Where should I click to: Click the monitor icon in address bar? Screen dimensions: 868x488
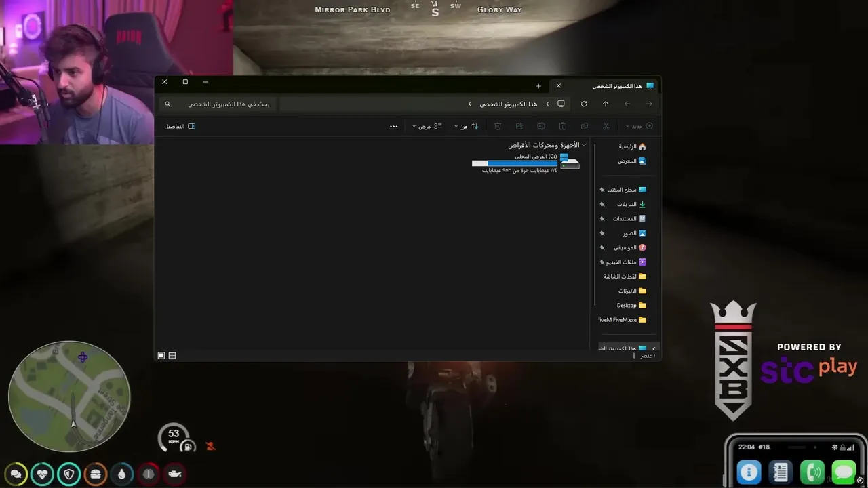[561, 104]
